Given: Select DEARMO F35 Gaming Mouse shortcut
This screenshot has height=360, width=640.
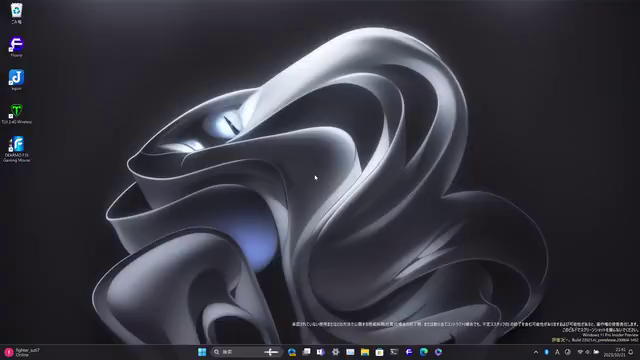Looking at the screenshot, I should (x=16, y=149).
